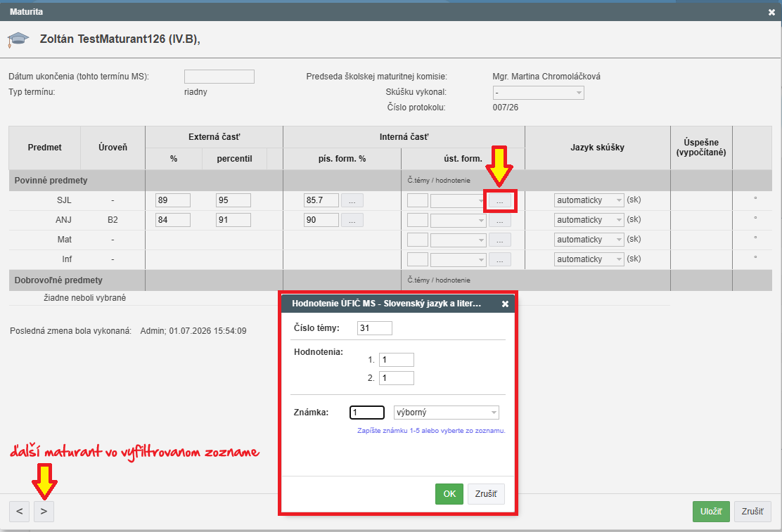Open ANJ oral grade dropdown
The image size is (782, 532).
(459, 220)
